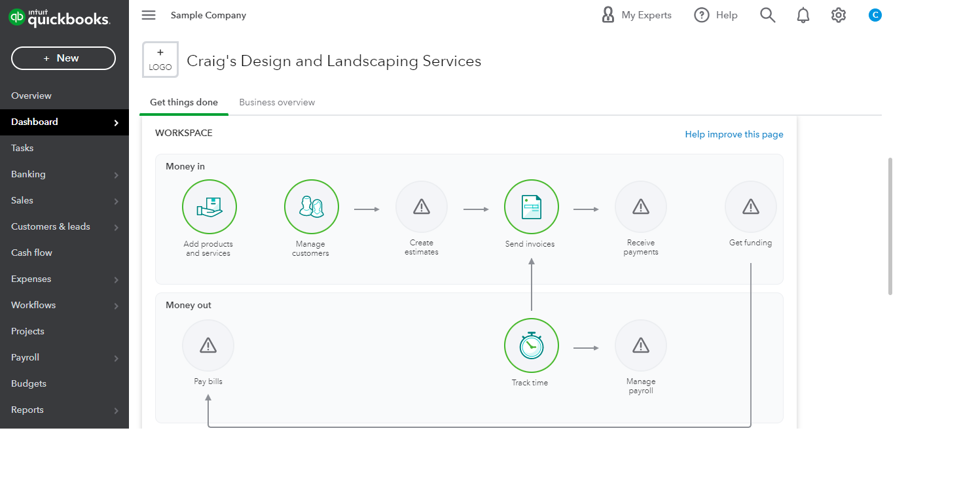980x494 pixels.
Task: Expand the Expenses submenu chevron
Action: [116, 279]
